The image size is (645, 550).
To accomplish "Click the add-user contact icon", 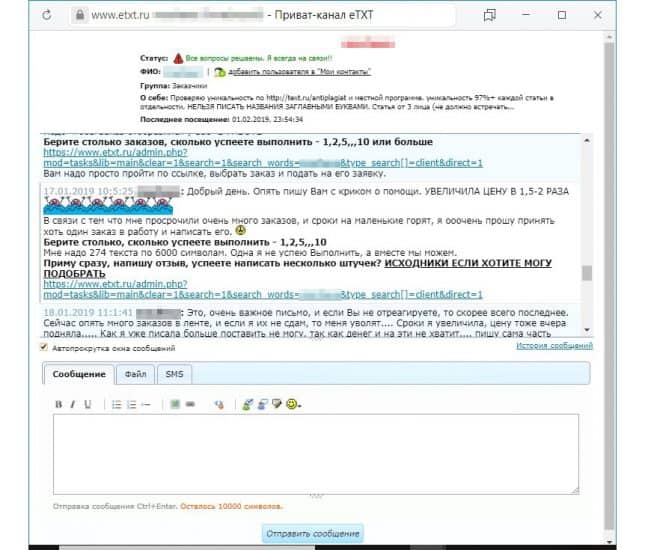I will pyautogui.click(x=220, y=72).
